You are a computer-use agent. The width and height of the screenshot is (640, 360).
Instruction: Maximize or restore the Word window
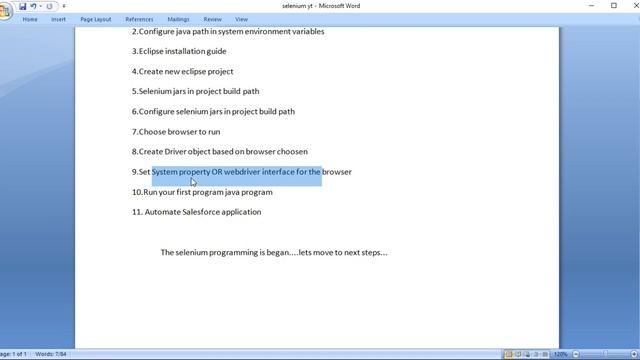click(613, 6)
